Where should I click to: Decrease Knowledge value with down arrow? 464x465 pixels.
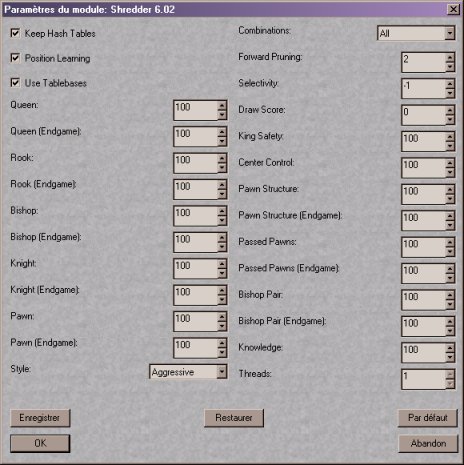click(450, 357)
